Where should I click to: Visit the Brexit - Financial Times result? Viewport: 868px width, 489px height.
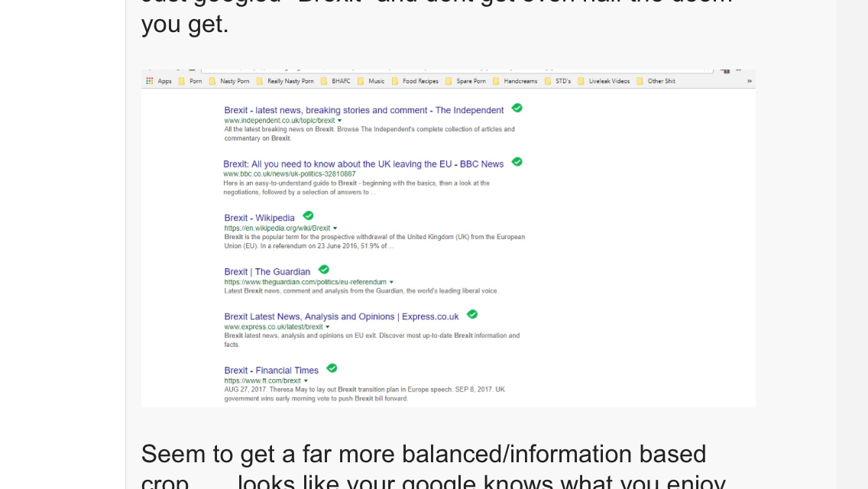[x=271, y=371]
